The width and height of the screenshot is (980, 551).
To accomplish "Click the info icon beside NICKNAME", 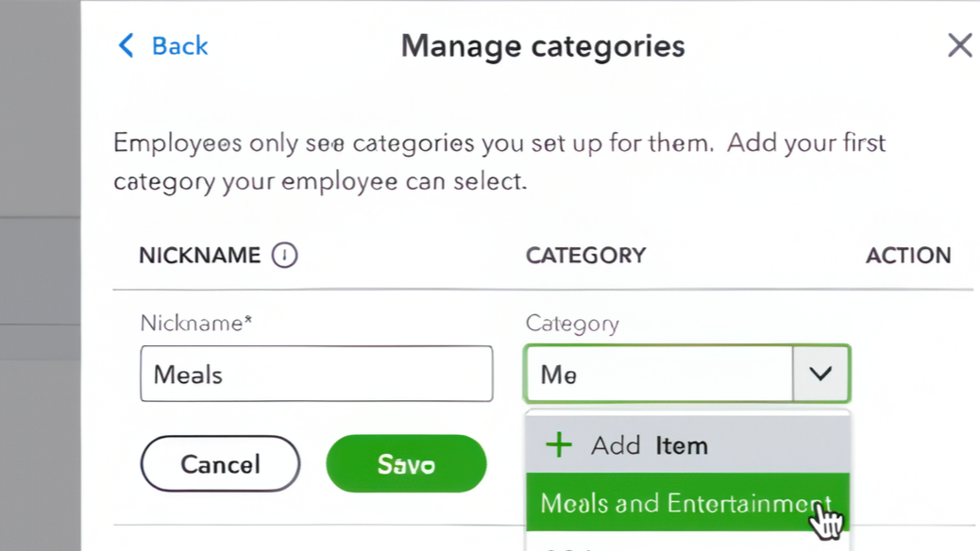I will click(284, 256).
